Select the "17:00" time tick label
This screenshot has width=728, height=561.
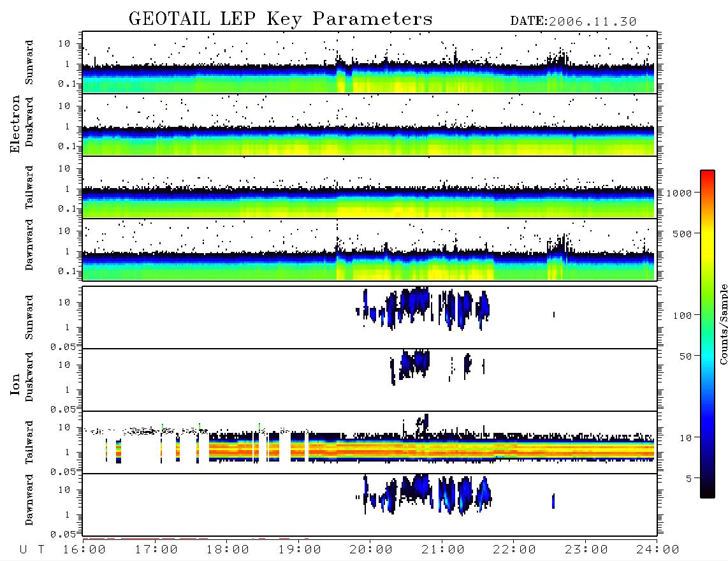pyautogui.click(x=156, y=550)
